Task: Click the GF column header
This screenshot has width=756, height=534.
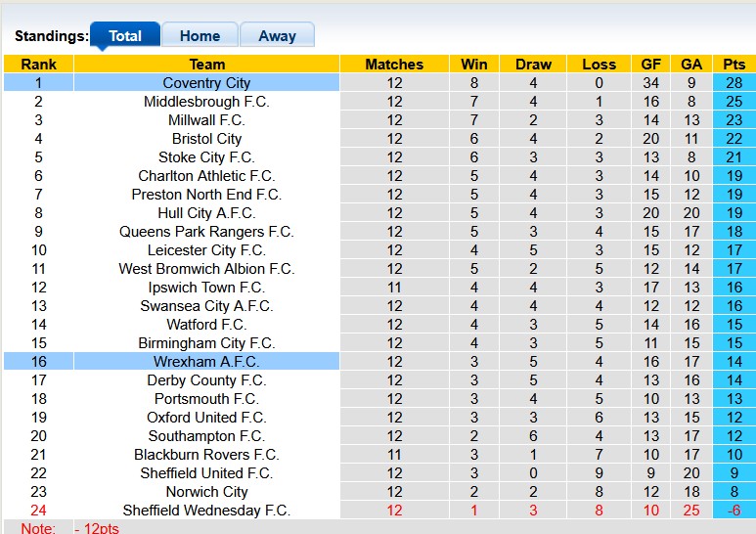Action: 650,65
